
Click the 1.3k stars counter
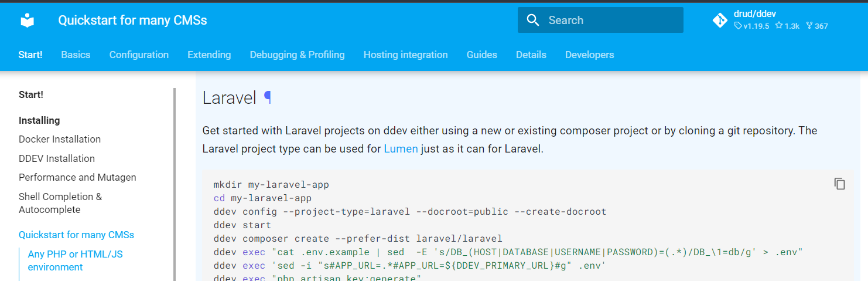tap(787, 26)
